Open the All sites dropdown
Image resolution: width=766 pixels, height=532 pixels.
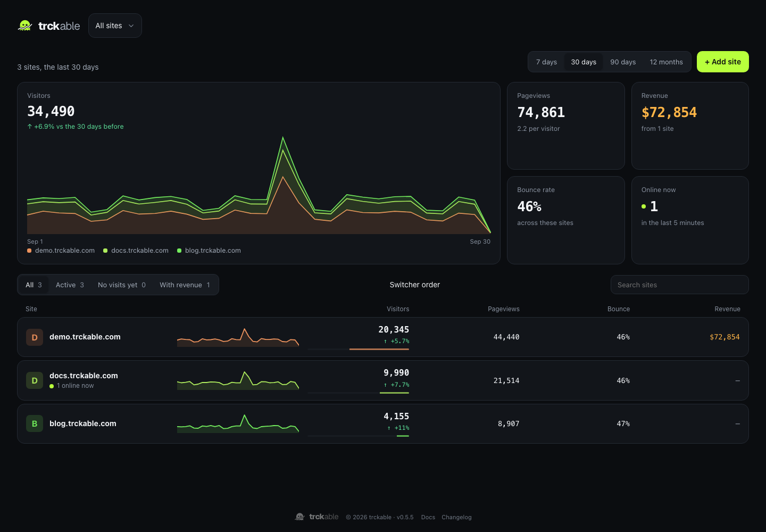[x=115, y=26]
